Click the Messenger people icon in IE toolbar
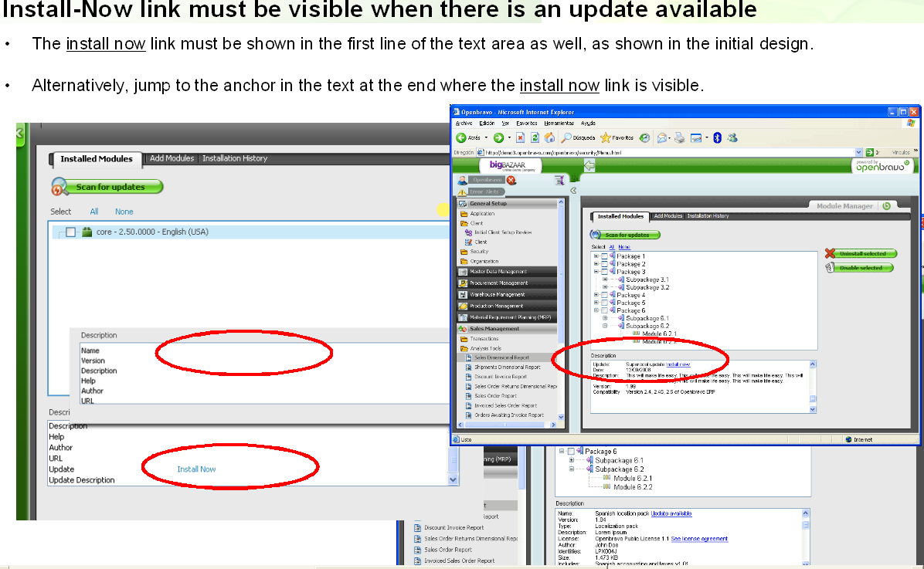 point(732,138)
